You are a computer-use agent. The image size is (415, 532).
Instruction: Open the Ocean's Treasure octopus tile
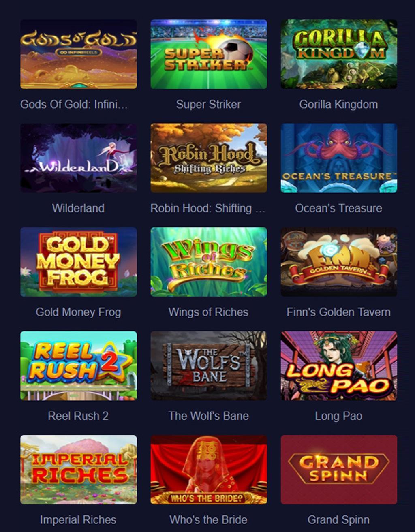339,158
